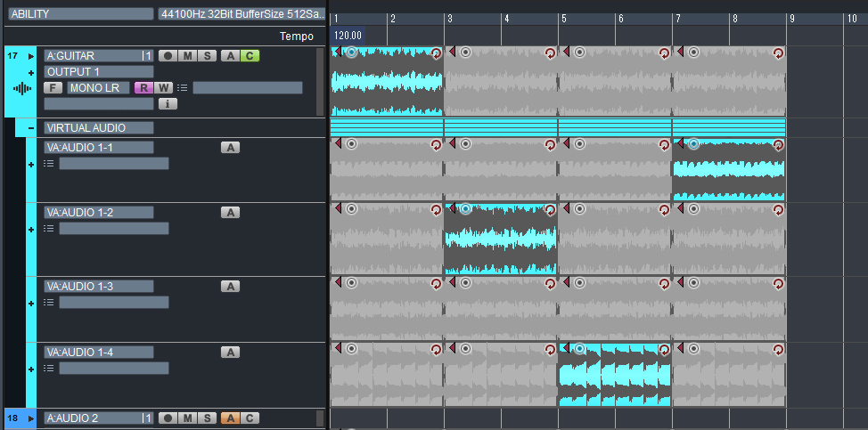Screen dimensions: 868x430
Task: Open the list icon beside the W button on GUITAR track
Action: (x=182, y=87)
